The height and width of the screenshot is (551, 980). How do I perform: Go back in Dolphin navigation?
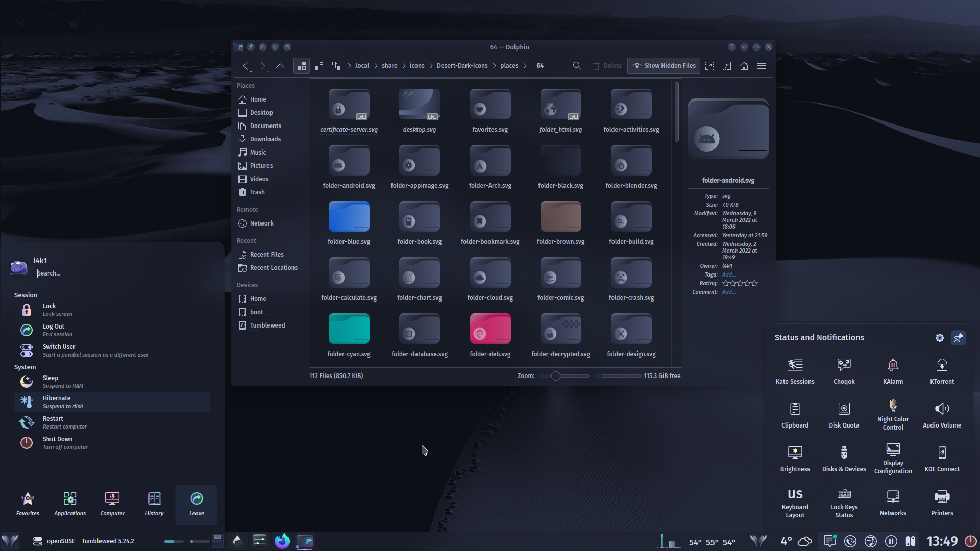[246, 66]
